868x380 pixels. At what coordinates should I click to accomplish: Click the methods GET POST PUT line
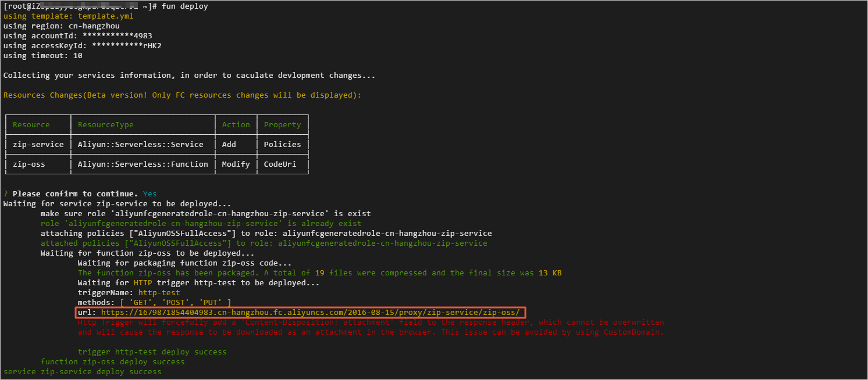155,303
